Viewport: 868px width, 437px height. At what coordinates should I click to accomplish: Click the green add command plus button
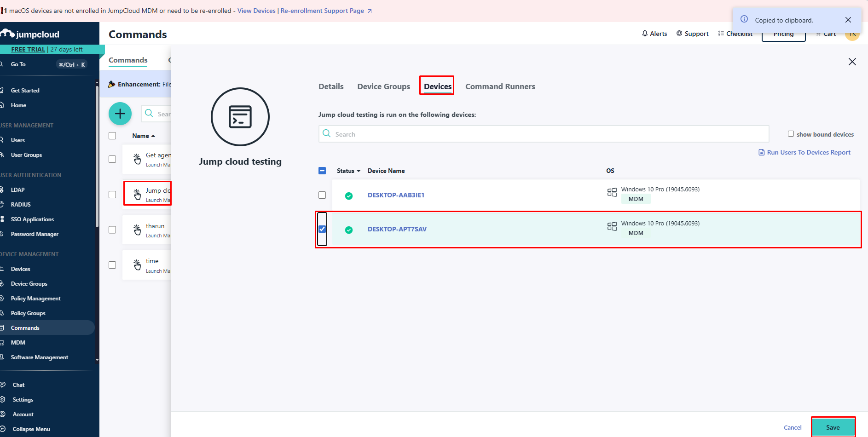(x=120, y=114)
